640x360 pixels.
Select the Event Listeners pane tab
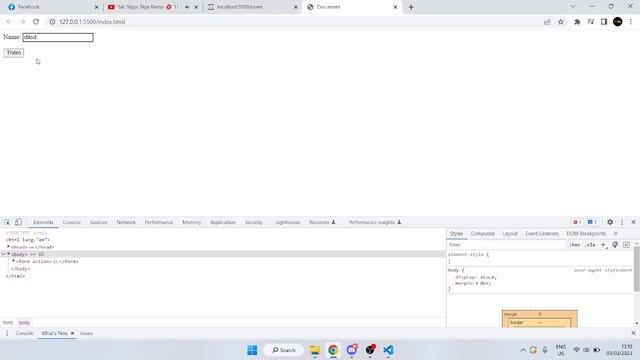point(542,233)
